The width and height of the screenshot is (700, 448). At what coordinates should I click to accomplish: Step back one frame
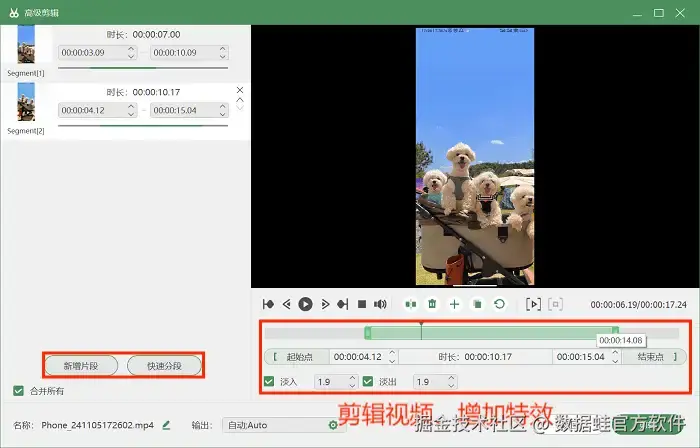pos(287,304)
